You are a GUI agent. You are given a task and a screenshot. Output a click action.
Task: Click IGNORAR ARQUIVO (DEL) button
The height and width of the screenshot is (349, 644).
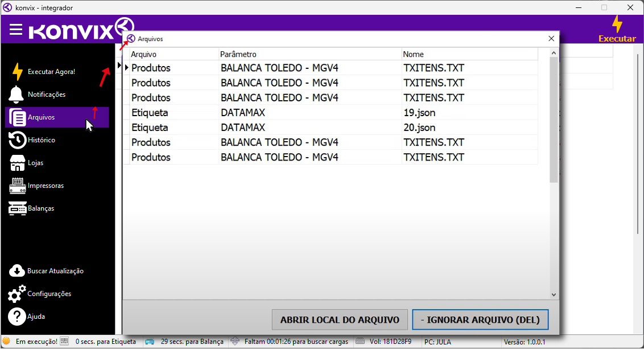[480, 320]
